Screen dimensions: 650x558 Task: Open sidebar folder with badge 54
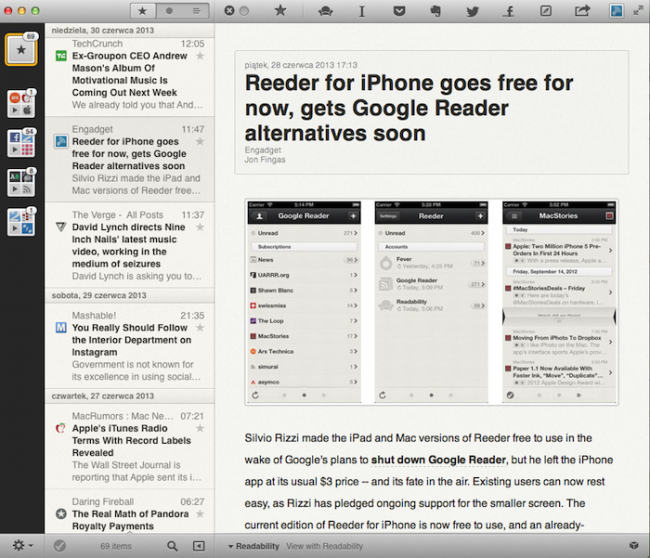pos(21,143)
